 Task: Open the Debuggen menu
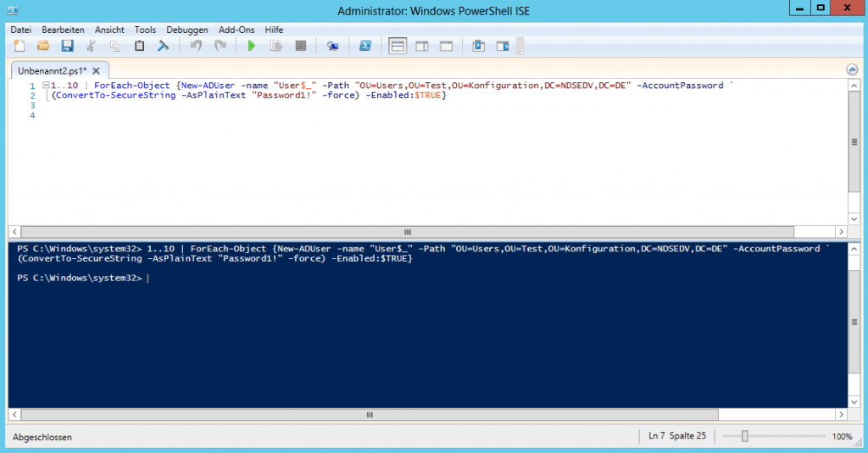(x=186, y=30)
